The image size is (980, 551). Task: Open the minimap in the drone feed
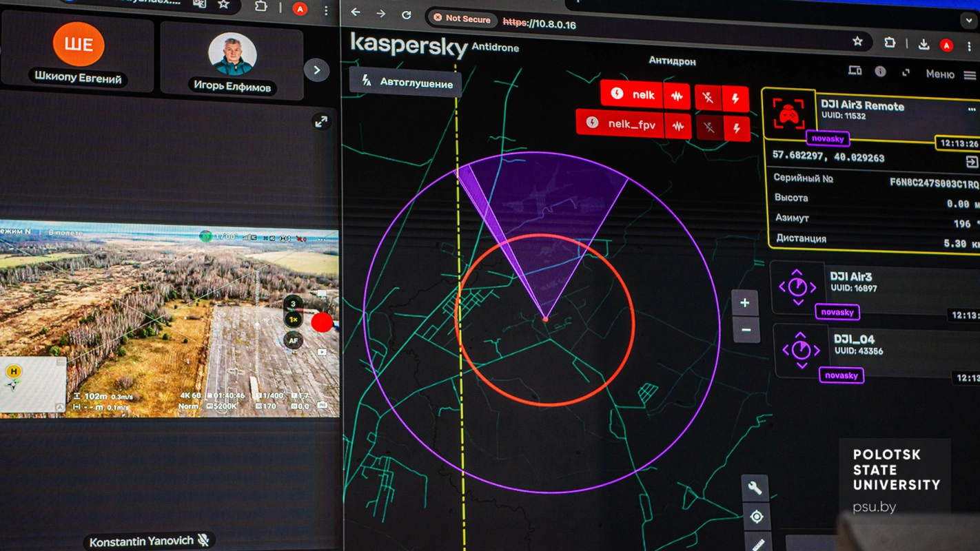click(x=32, y=384)
